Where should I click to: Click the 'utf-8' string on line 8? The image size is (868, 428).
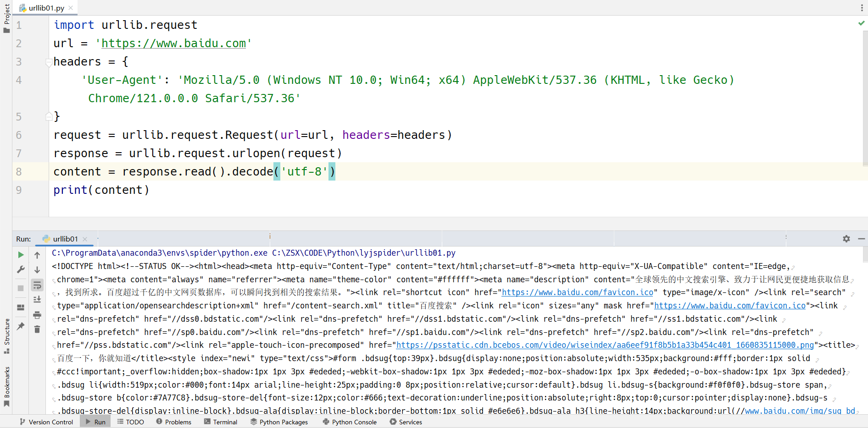[x=304, y=171]
